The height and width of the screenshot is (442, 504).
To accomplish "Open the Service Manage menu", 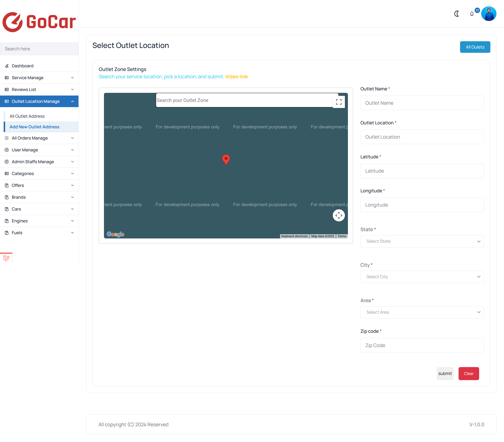I will point(39,78).
